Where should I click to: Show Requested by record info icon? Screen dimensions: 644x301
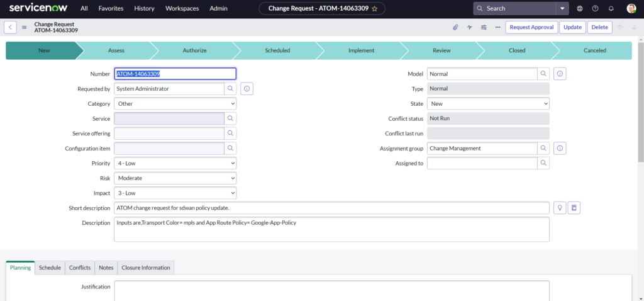click(x=247, y=88)
